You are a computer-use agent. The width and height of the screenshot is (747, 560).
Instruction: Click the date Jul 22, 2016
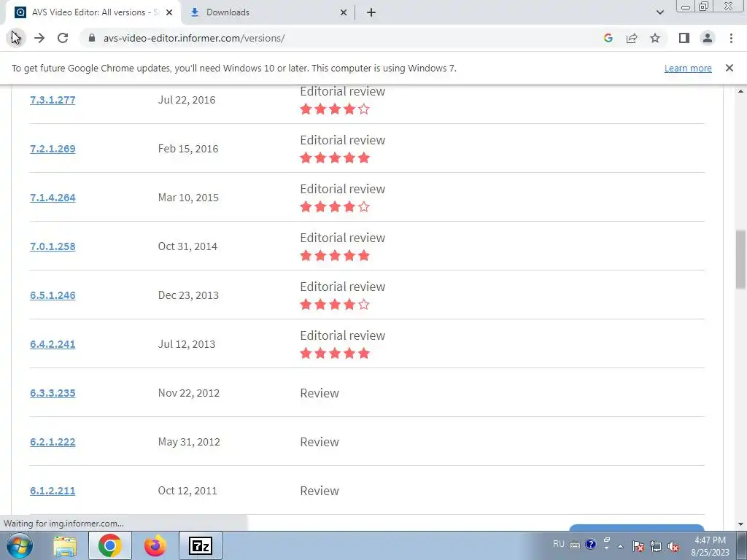187,99
